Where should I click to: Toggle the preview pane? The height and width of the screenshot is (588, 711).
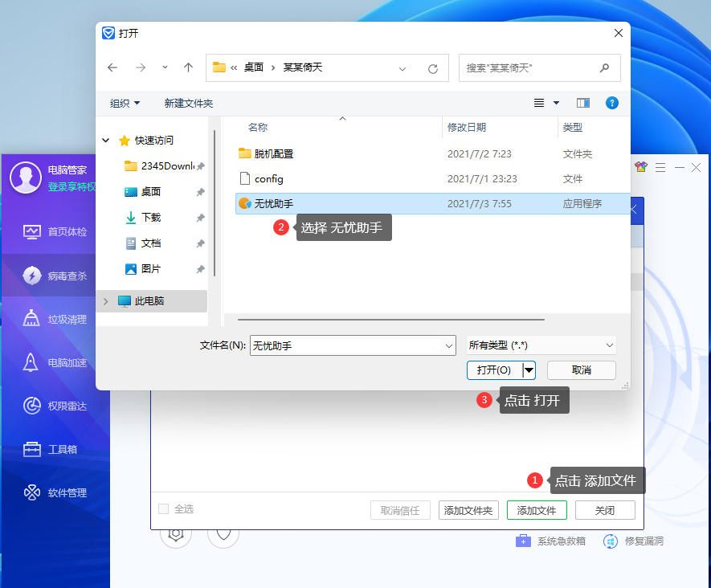click(x=583, y=103)
